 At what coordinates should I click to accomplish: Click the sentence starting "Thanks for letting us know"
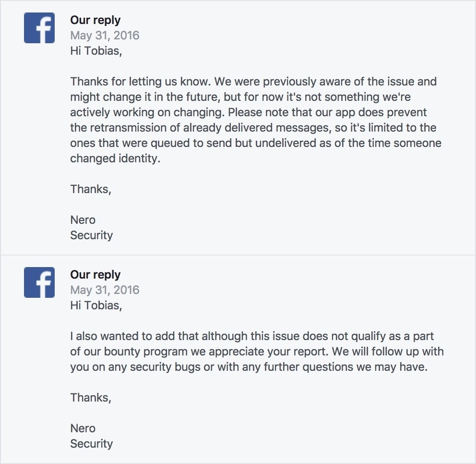(x=139, y=82)
